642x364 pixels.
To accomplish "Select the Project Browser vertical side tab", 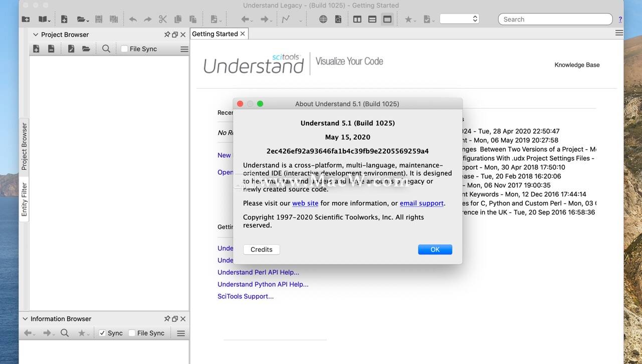I will (24, 147).
